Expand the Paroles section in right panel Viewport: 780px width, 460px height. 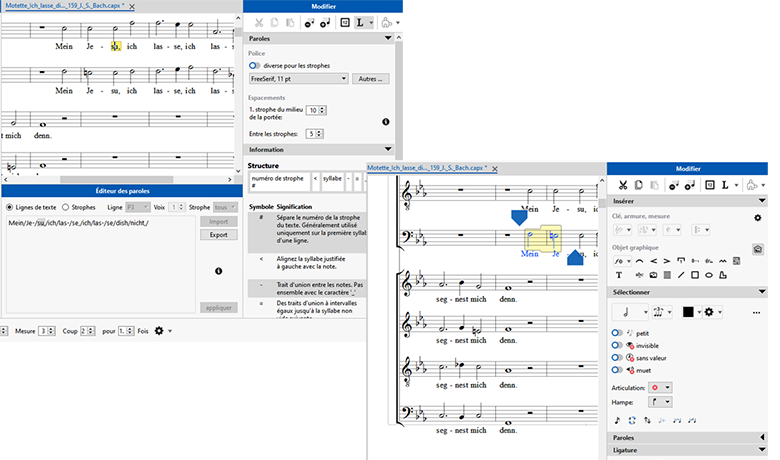(x=763, y=438)
